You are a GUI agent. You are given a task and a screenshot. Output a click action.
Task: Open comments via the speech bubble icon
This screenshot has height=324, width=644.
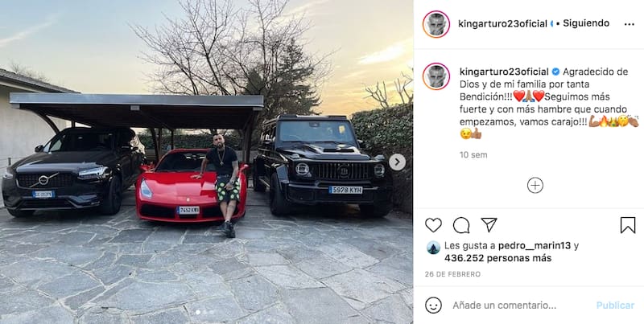tap(461, 225)
